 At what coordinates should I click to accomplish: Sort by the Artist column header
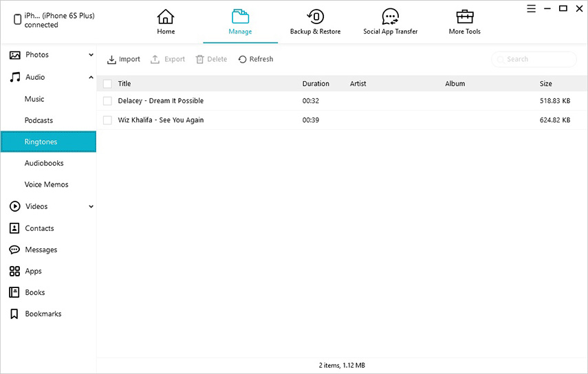[x=358, y=84]
